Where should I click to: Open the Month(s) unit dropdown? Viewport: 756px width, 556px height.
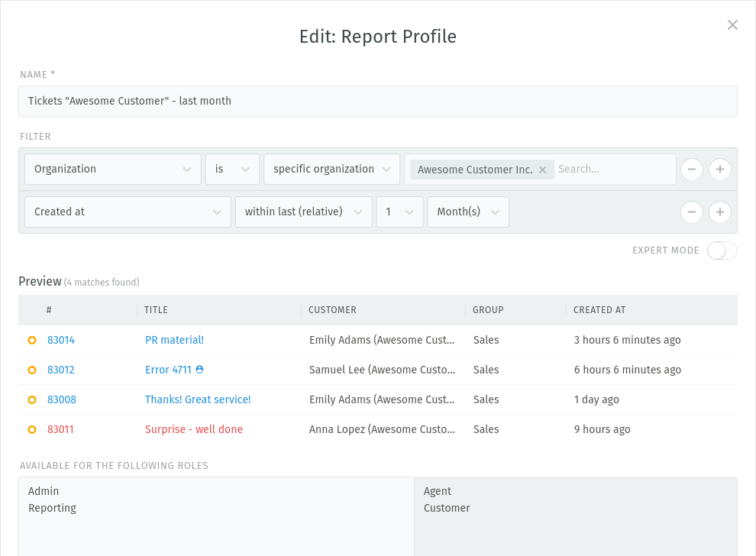coord(468,212)
